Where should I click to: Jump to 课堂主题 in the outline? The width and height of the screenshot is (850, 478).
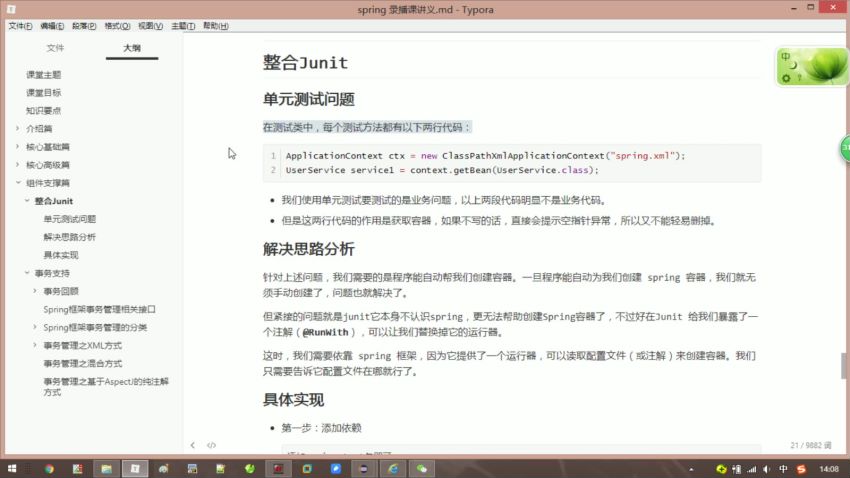pos(44,75)
